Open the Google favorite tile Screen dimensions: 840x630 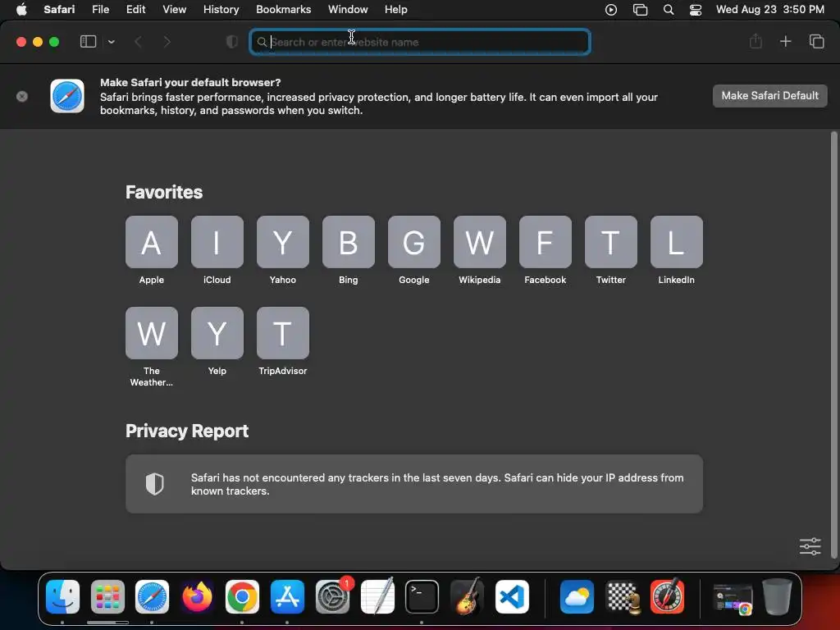pyautogui.click(x=414, y=242)
